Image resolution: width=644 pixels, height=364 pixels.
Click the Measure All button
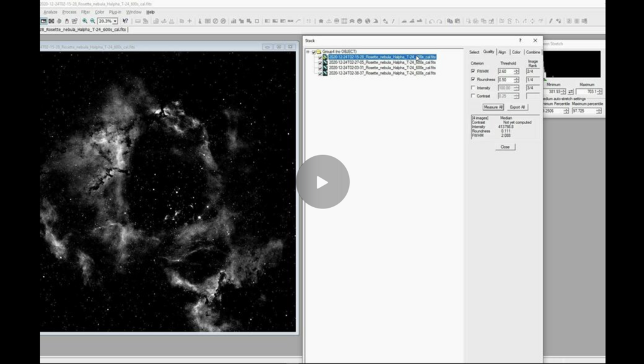(493, 107)
